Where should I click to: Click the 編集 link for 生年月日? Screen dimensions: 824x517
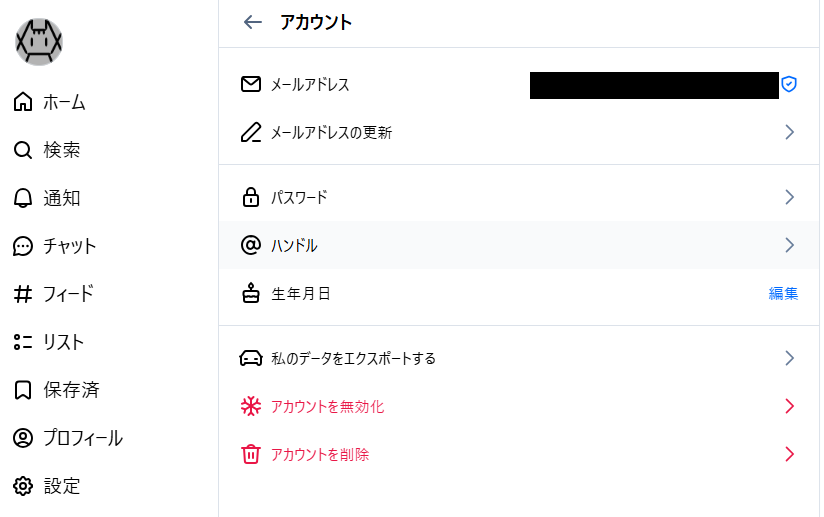783,294
